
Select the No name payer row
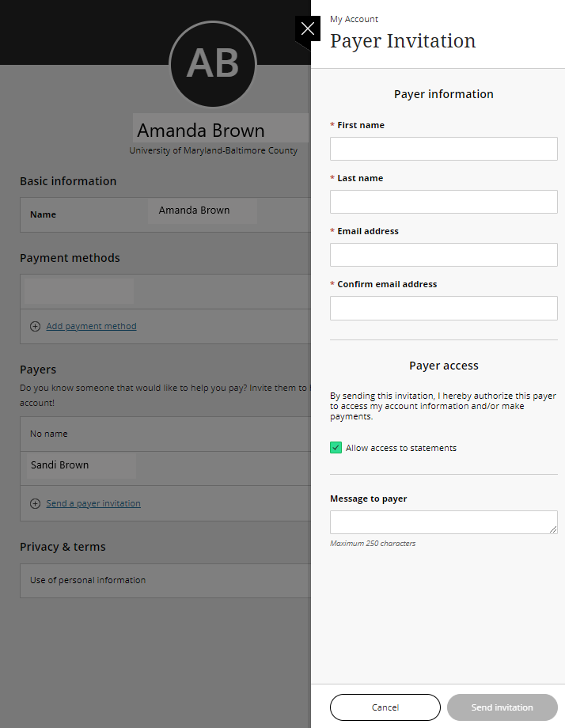(x=165, y=434)
